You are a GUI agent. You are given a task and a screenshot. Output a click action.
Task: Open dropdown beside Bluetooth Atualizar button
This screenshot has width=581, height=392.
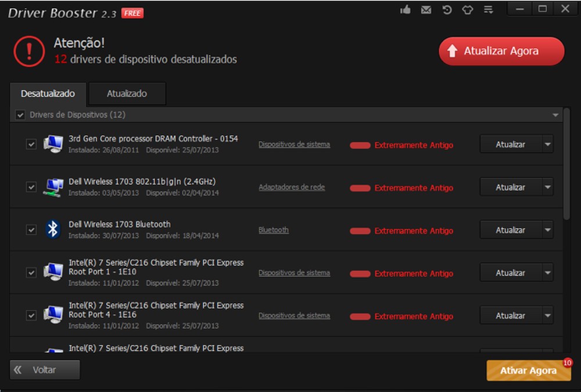(547, 229)
